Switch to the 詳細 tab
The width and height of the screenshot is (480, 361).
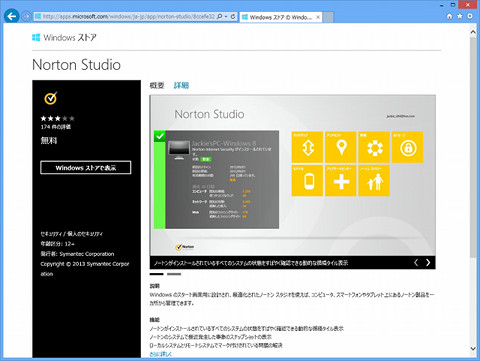point(181,86)
